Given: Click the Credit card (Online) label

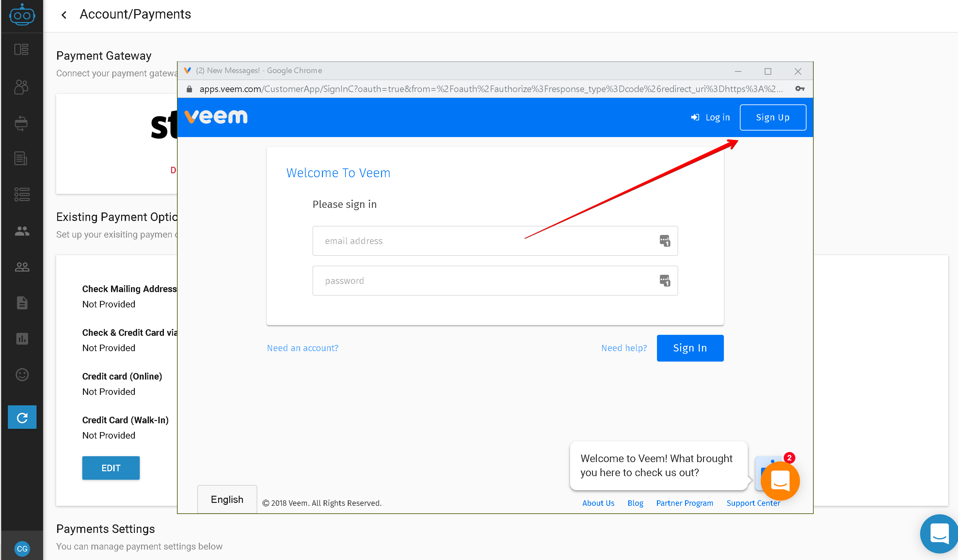Looking at the screenshot, I should coord(122,376).
